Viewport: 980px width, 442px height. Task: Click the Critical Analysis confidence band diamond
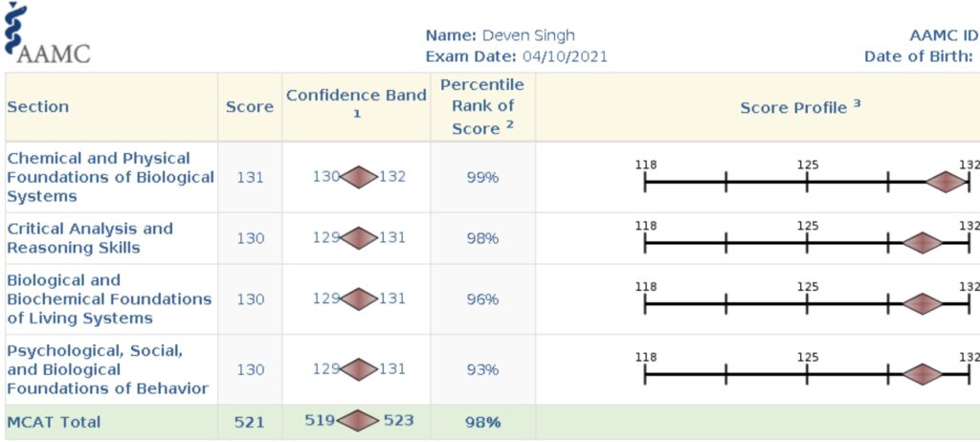pyautogui.click(x=359, y=238)
